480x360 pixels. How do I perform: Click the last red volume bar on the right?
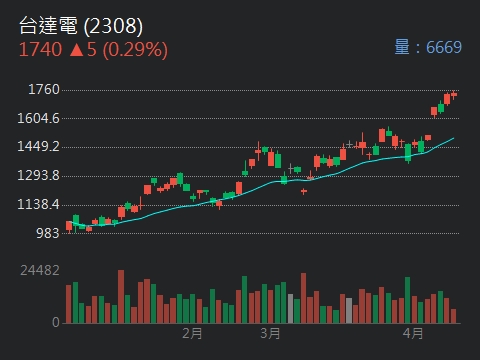click(x=453, y=316)
